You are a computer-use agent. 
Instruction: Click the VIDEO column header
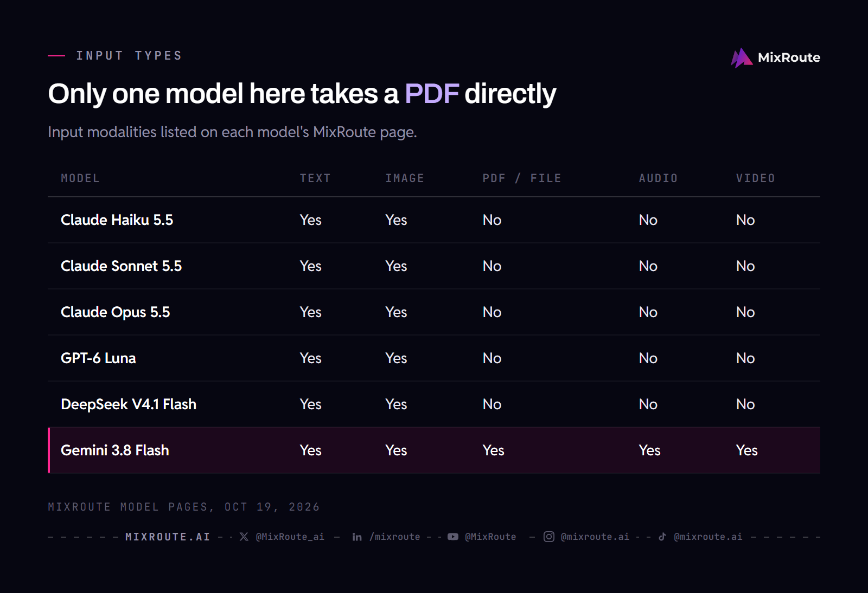[755, 178]
